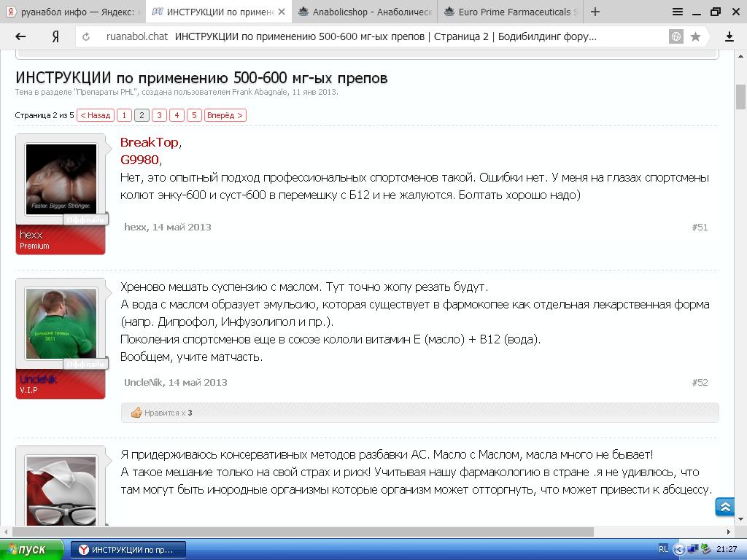
Task: Click the thumbs-up like icon under post #52
Action: [136, 413]
